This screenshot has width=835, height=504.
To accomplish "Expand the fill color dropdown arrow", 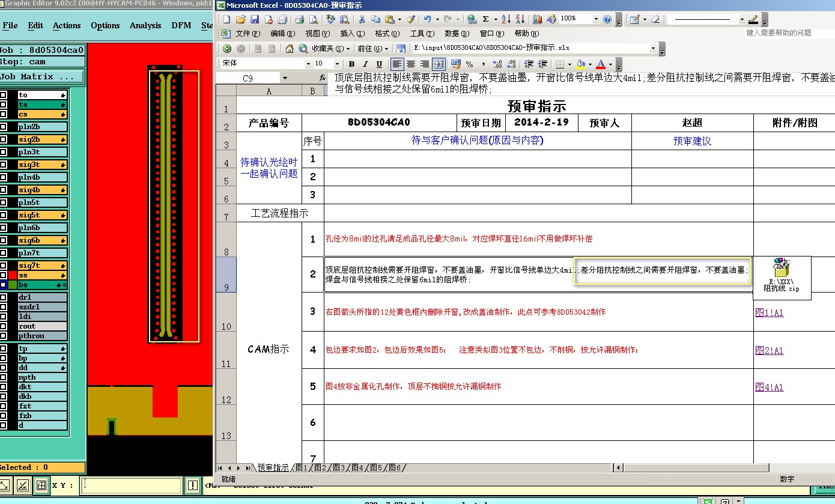I will click(x=590, y=64).
